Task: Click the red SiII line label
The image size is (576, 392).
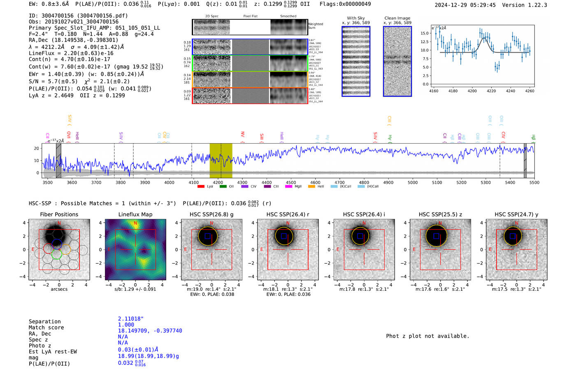Action: tap(262, 137)
